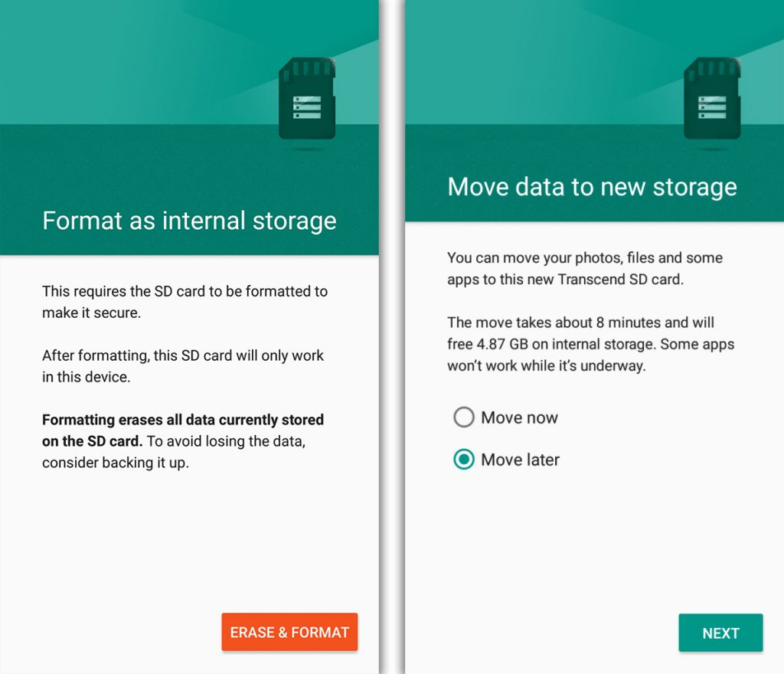The image size is (784, 674).
Task: Click the 'You can move your photos' paragraph
Action: (585, 268)
